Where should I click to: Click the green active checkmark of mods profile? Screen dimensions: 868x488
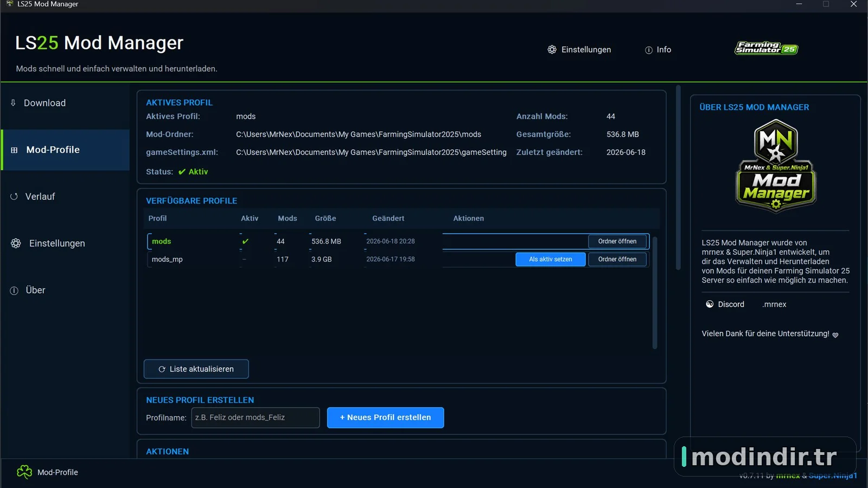245,241
